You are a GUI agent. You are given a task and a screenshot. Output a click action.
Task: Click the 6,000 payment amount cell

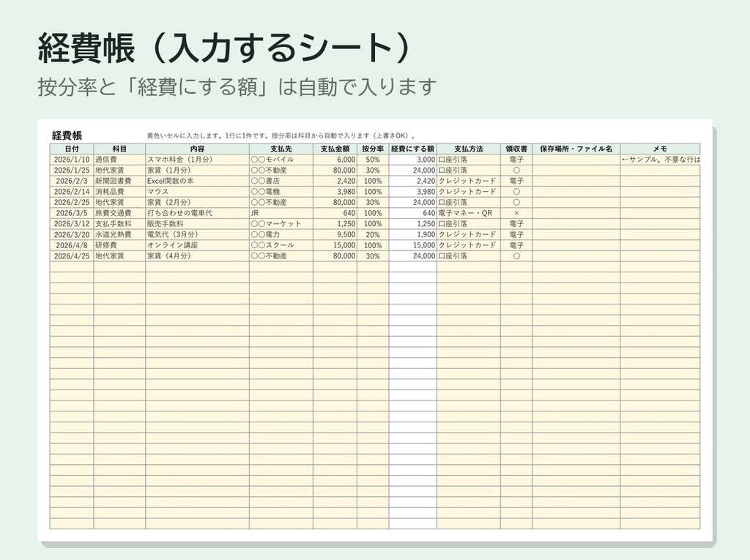335,160
